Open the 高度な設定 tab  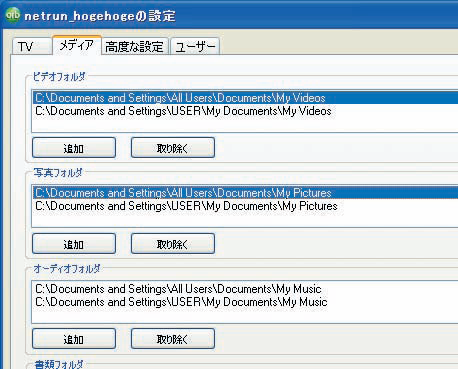pyautogui.click(x=135, y=46)
